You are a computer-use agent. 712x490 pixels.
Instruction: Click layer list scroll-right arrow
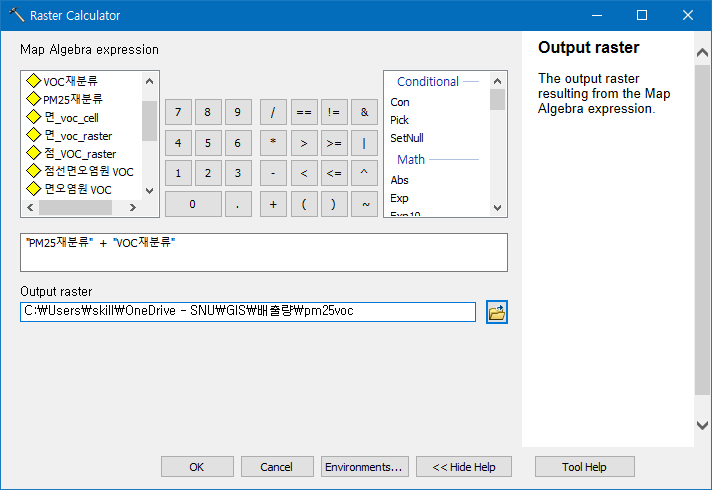[133, 207]
